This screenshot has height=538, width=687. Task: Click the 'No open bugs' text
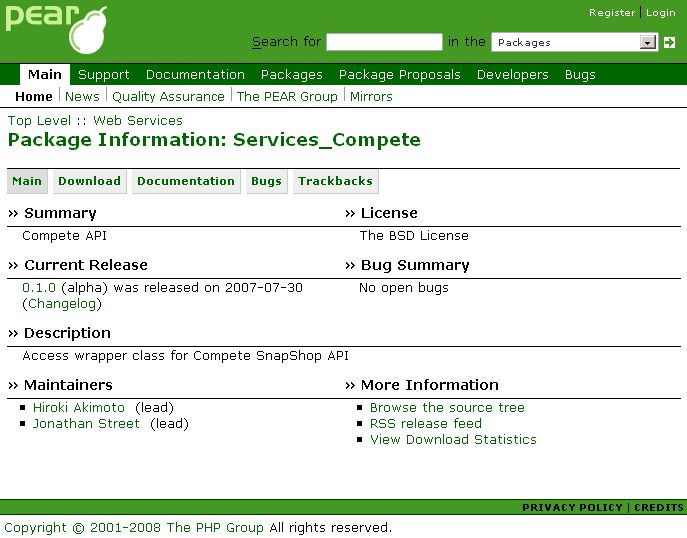404,288
